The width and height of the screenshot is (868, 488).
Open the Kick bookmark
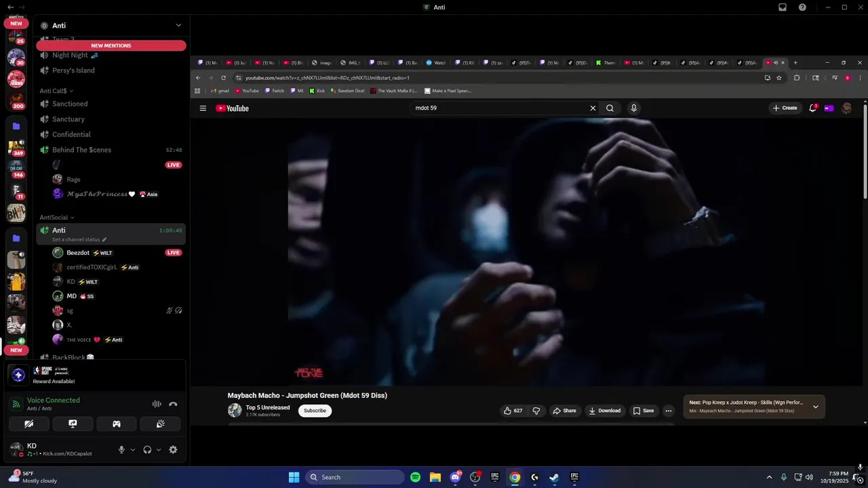click(317, 91)
